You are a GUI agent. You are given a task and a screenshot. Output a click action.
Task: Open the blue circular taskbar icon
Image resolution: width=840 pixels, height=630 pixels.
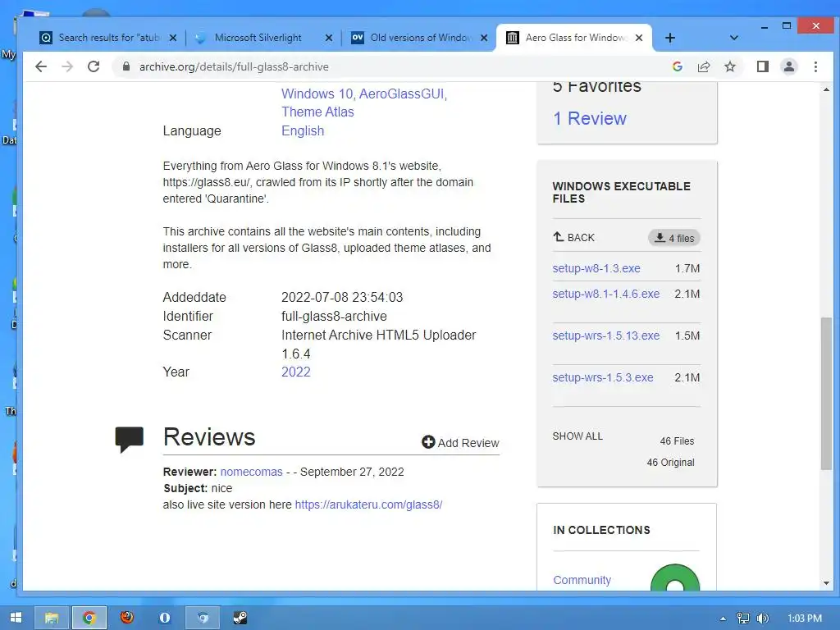(164, 618)
